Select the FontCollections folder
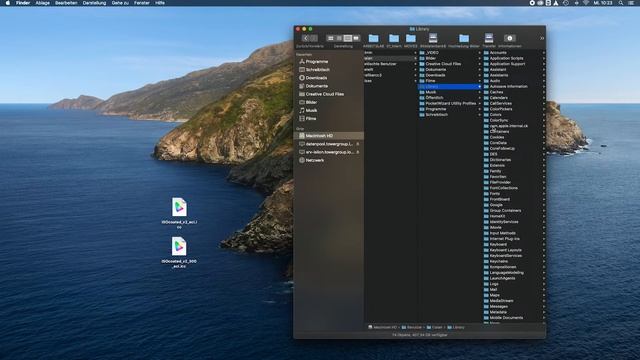This screenshot has height=360, width=640. (514, 188)
